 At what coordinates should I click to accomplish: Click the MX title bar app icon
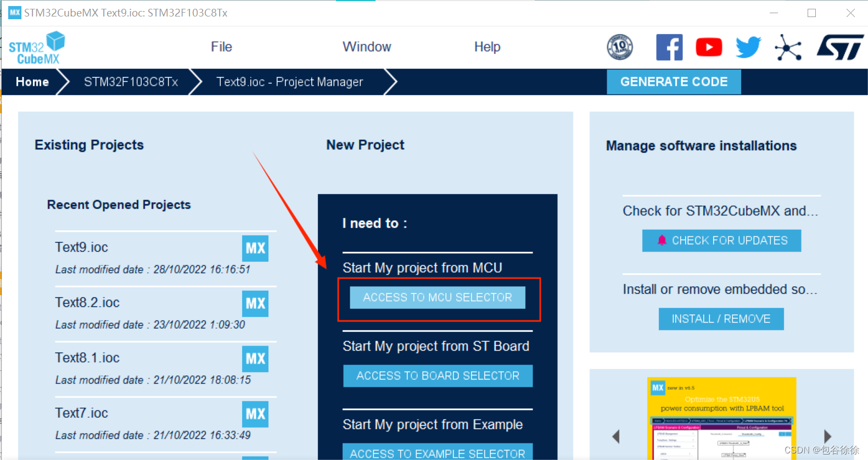15,13
